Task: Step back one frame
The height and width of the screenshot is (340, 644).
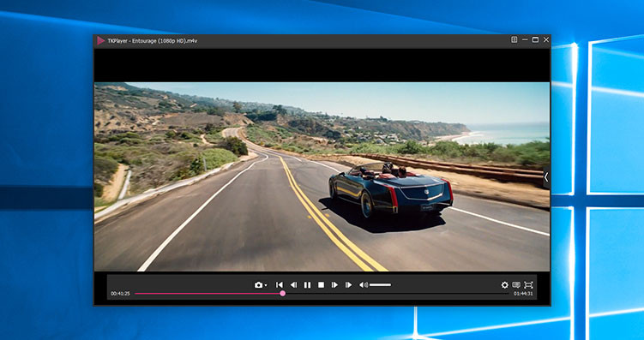Action: pyautogui.click(x=293, y=284)
